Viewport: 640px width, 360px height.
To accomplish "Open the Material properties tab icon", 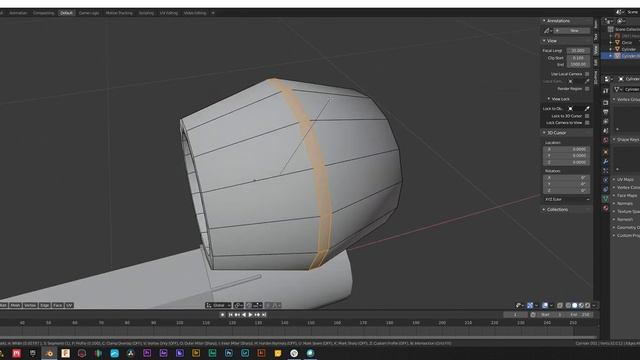I will (x=606, y=208).
